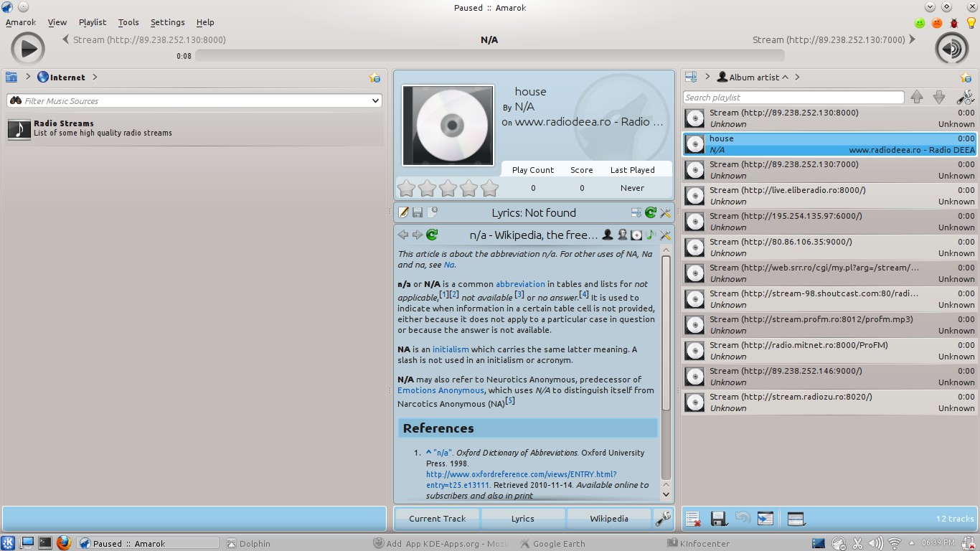Select the 'house' playlist track

coord(829,144)
